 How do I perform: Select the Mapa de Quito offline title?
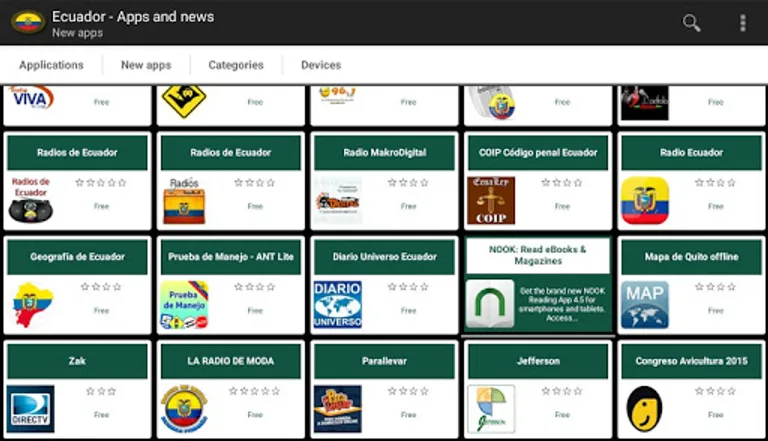coord(691,256)
